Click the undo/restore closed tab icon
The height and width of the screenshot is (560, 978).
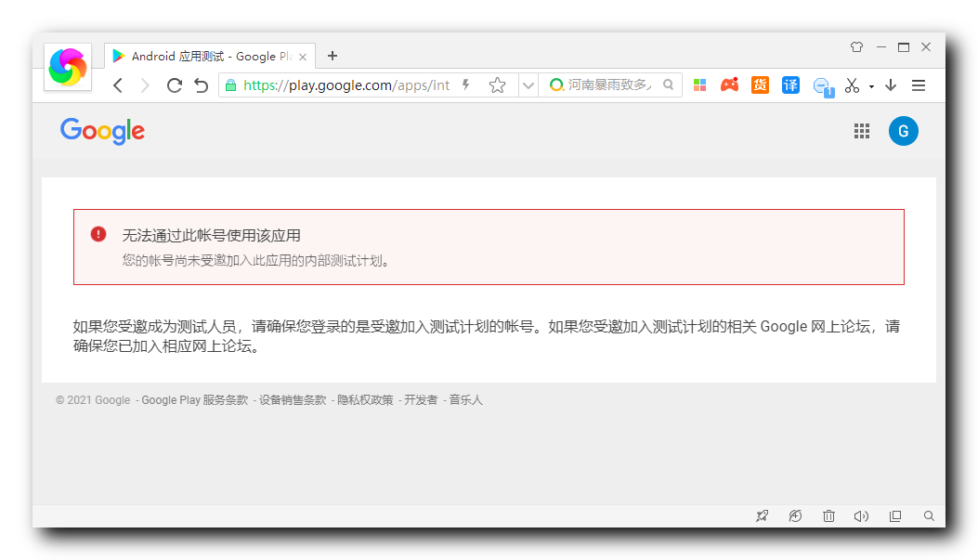(201, 85)
